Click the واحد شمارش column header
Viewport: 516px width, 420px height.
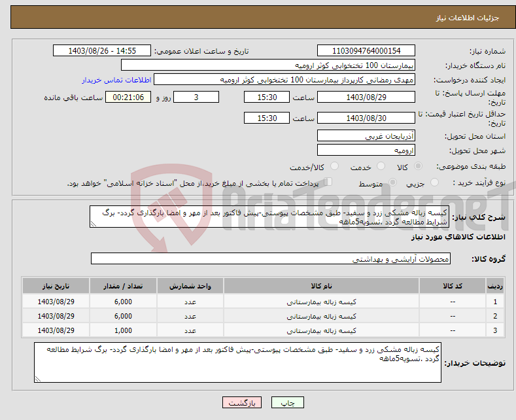[190, 286]
